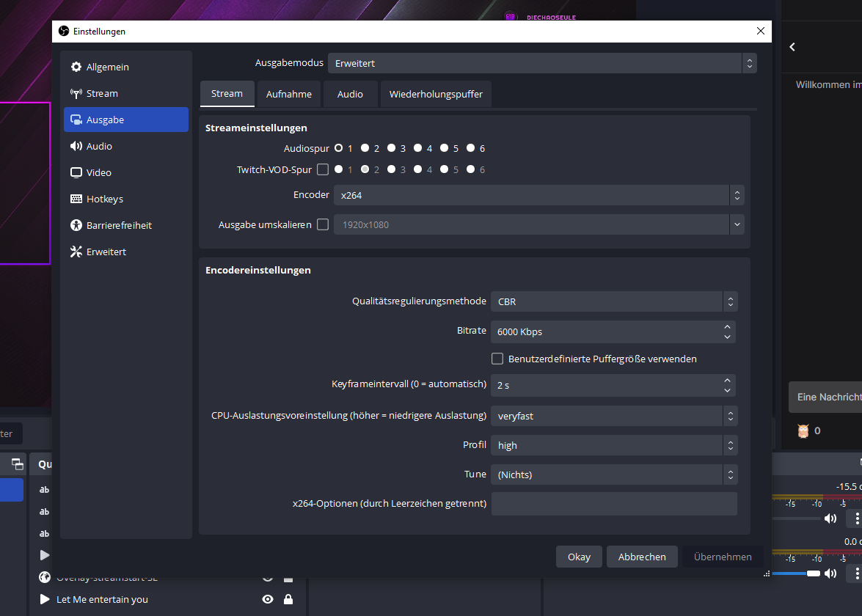Select the Stream antenna icon in sidebar
The height and width of the screenshot is (616, 862).
pos(76,94)
